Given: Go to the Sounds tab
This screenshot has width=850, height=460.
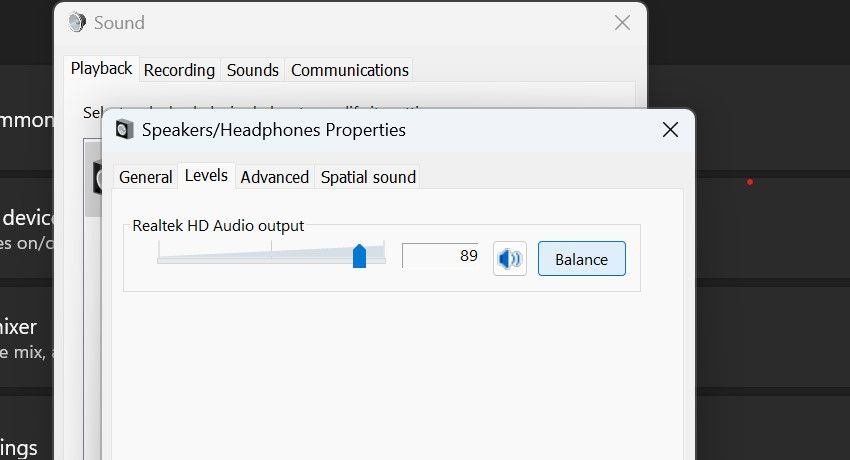Looking at the screenshot, I should coord(252,70).
